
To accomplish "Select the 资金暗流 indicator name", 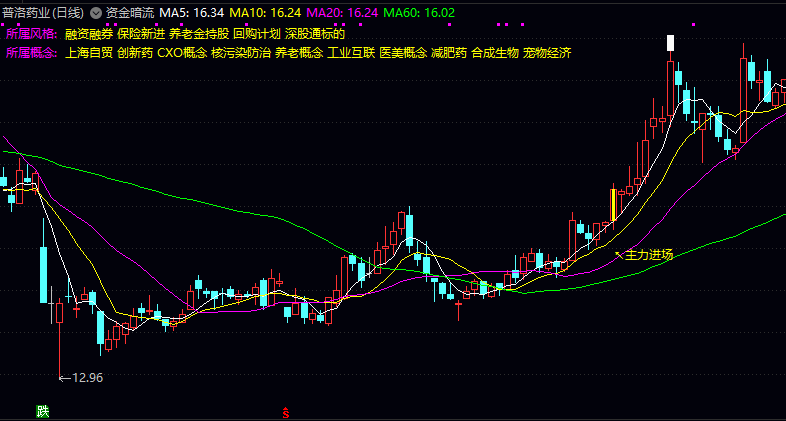I will pyautogui.click(x=129, y=13).
